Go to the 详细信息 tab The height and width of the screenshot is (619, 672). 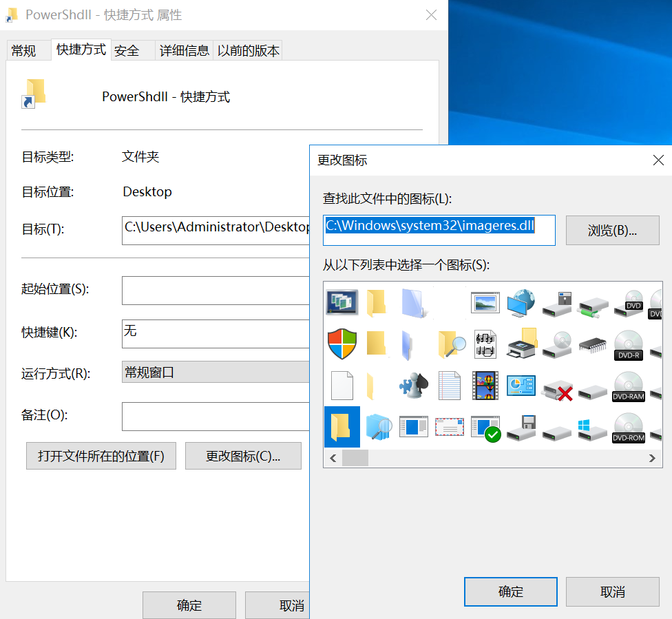click(185, 50)
